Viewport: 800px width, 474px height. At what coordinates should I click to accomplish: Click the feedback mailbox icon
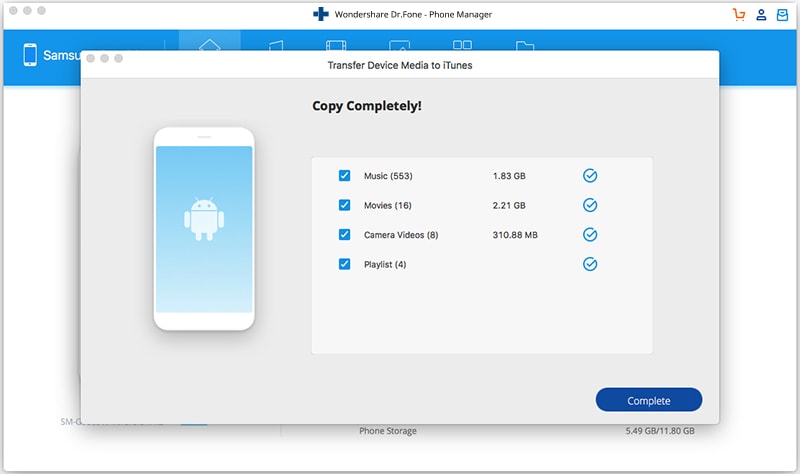pos(782,15)
